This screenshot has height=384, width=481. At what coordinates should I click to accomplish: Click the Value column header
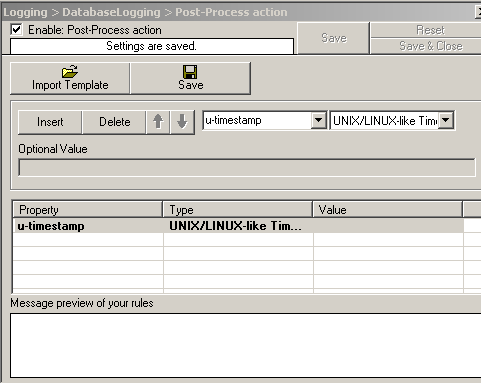click(388, 210)
